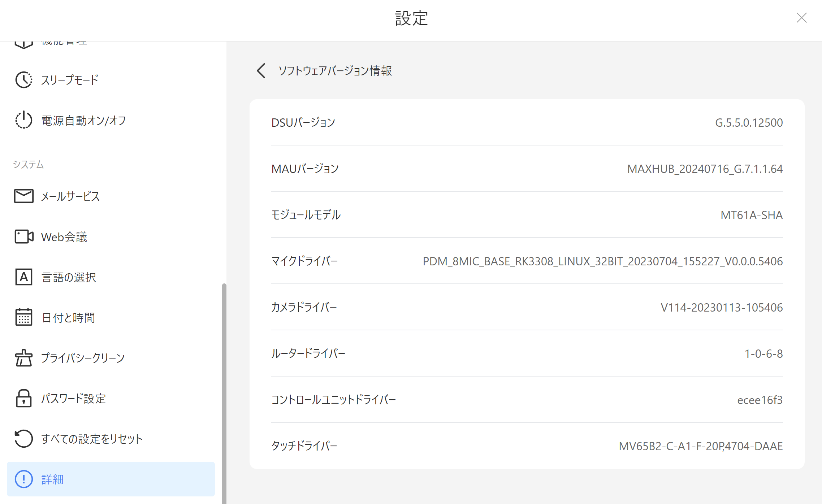Click the DSUバージョン row
The height and width of the screenshot is (504, 822).
[527, 123]
